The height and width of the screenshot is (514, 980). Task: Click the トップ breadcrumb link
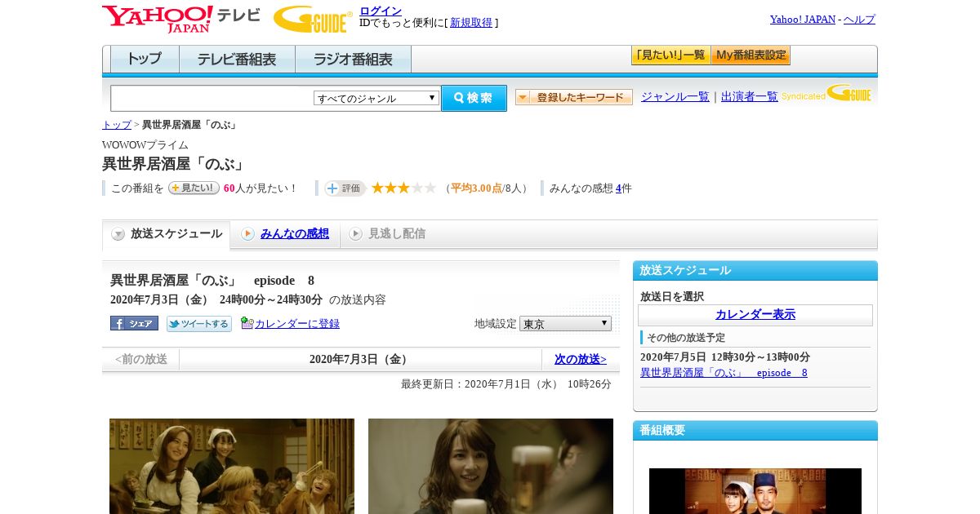(117, 125)
